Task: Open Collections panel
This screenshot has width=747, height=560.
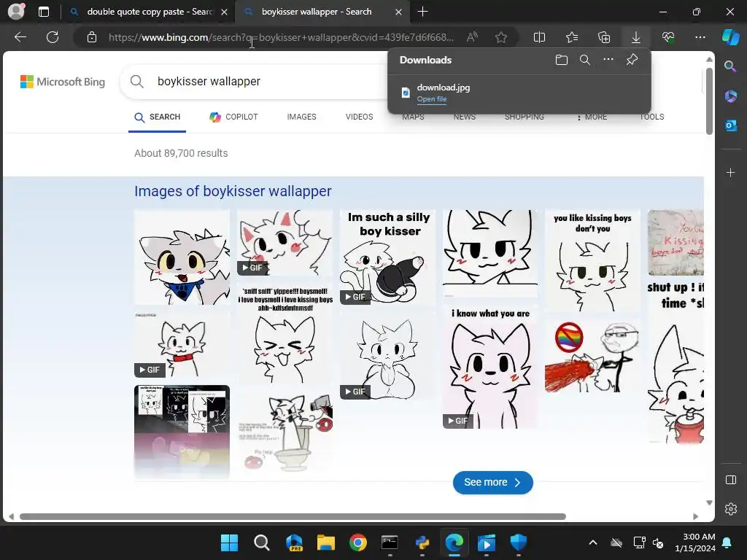Action: pyautogui.click(x=603, y=37)
